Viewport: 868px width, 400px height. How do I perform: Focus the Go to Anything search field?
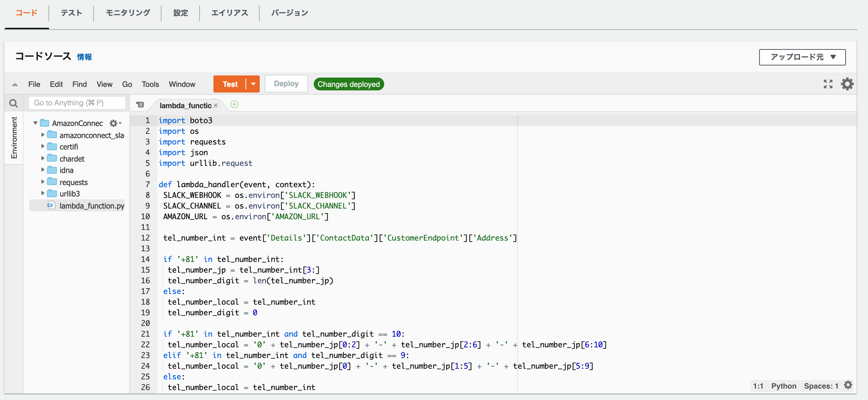(x=77, y=103)
